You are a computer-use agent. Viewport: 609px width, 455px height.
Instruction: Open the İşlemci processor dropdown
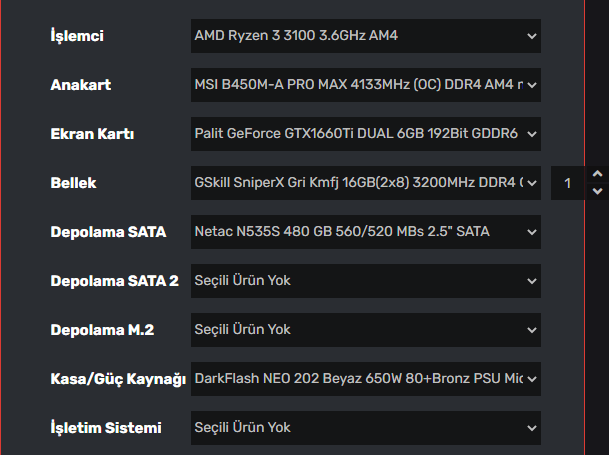click(365, 37)
